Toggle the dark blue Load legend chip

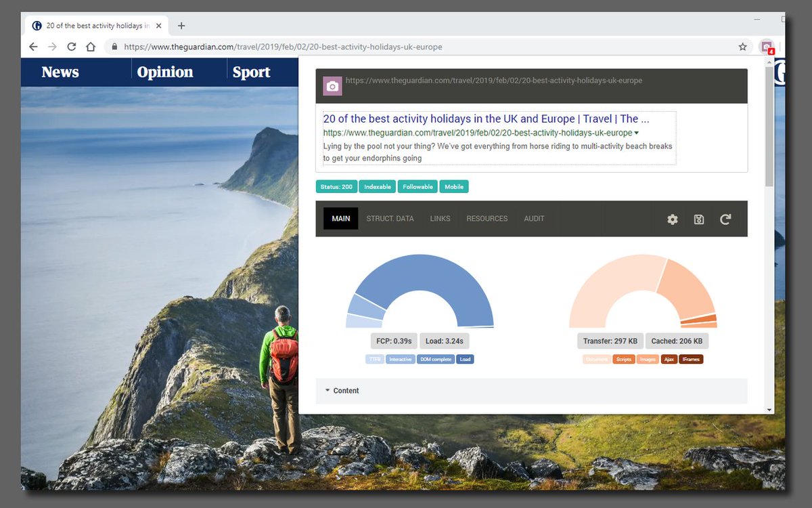465,359
